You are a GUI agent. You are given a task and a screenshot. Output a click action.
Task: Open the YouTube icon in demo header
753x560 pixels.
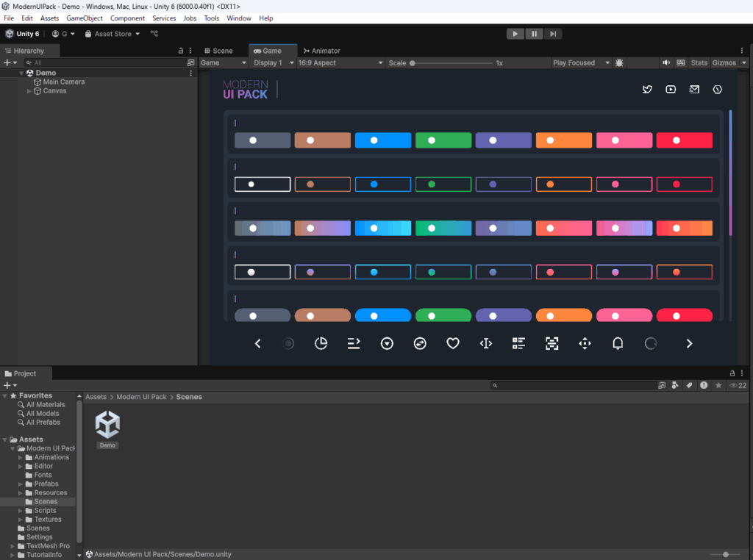click(x=671, y=89)
